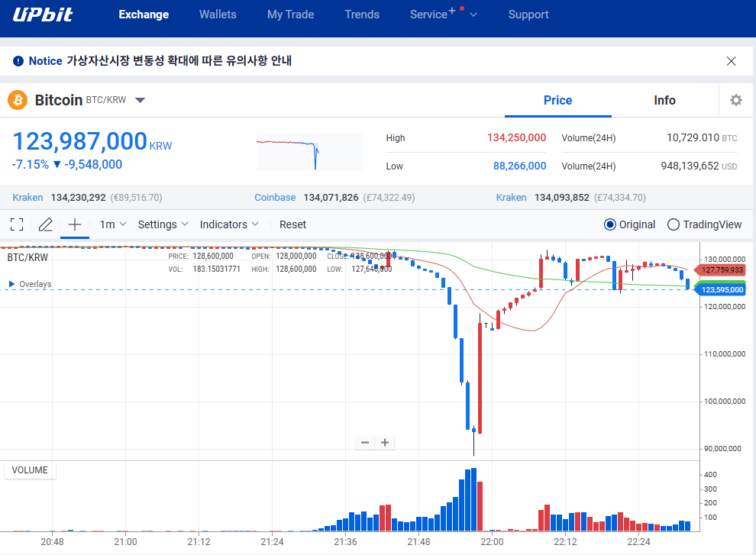Click the UPbit logo

click(x=43, y=15)
